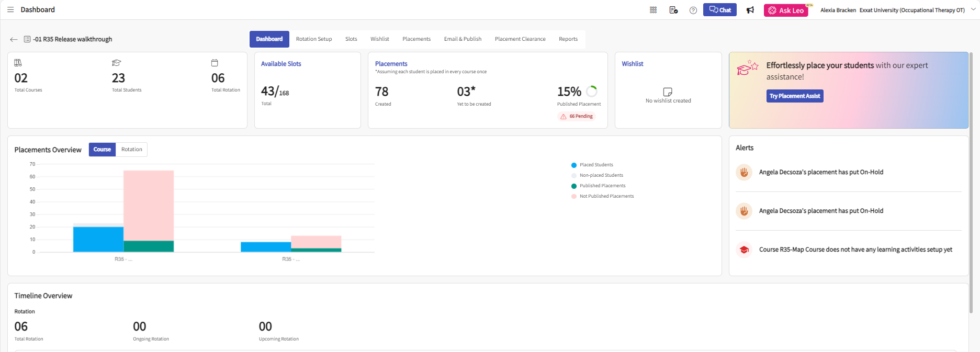Go back using the left arrow icon

click(14, 39)
